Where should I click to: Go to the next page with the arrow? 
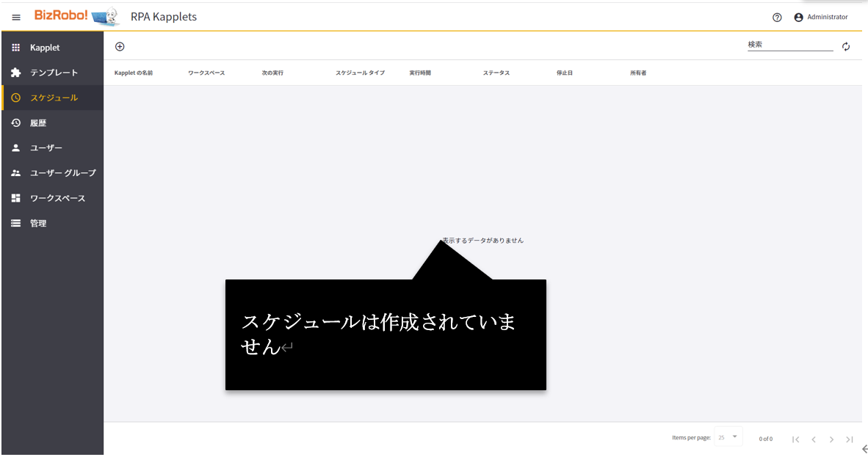click(x=831, y=439)
